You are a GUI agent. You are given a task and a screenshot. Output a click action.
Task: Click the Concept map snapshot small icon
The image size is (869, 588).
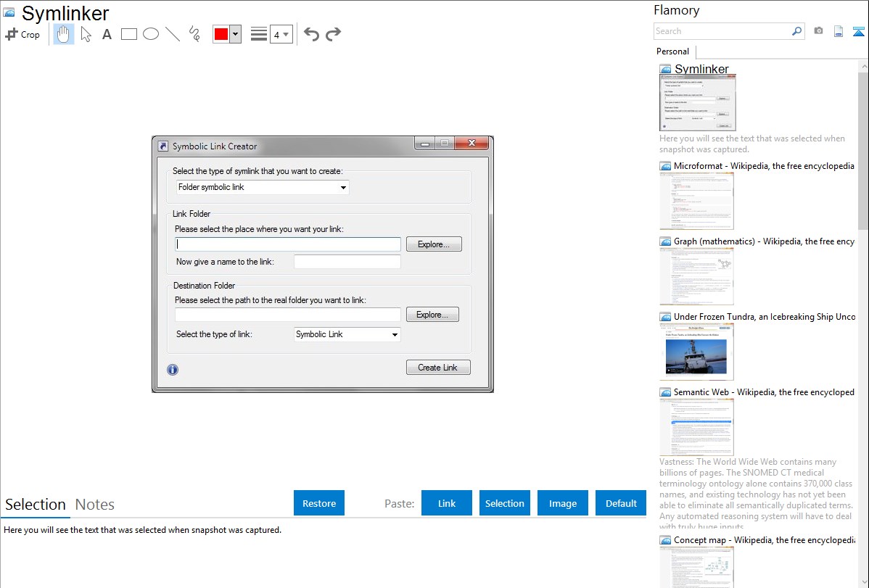[x=665, y=539]
